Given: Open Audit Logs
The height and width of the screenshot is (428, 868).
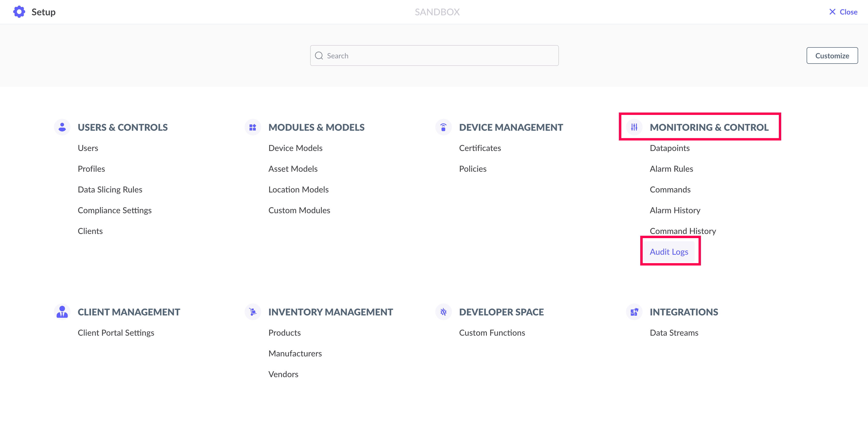Looking at the screenshot, I should tap(669, 252).
